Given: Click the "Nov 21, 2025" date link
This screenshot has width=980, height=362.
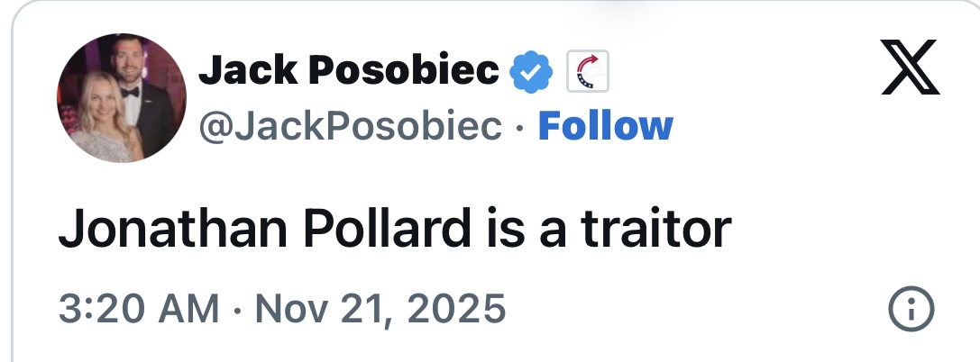Looking at the screenshot, I should click(x=380, y=310).
